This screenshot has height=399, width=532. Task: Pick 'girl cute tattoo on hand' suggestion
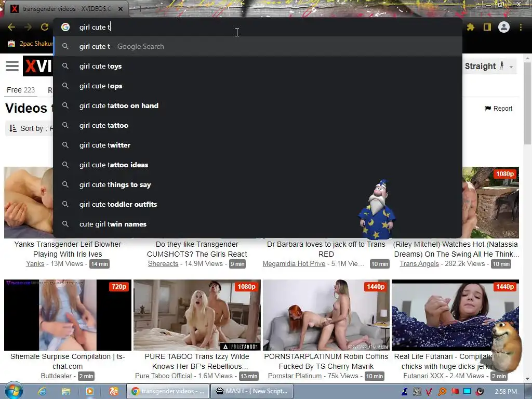258,105
